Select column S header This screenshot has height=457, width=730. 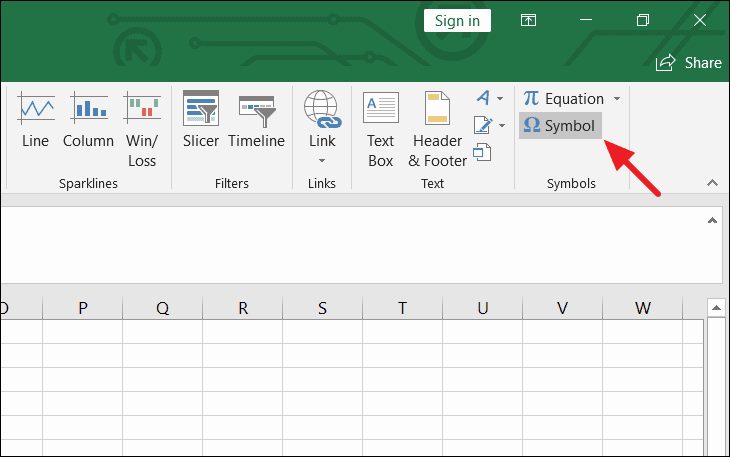pyautogui.click(x=323, y=308)
